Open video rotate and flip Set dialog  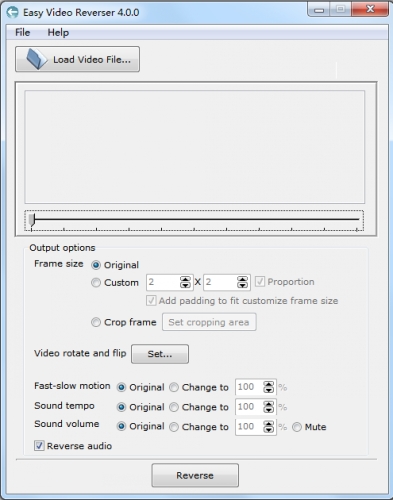coord(160,354)
